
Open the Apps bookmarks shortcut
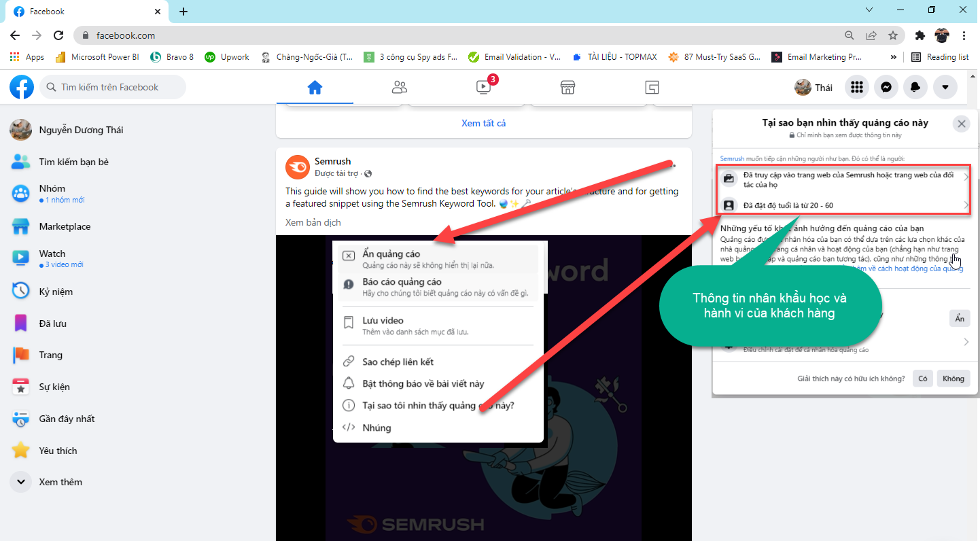[x=27, y=57]
